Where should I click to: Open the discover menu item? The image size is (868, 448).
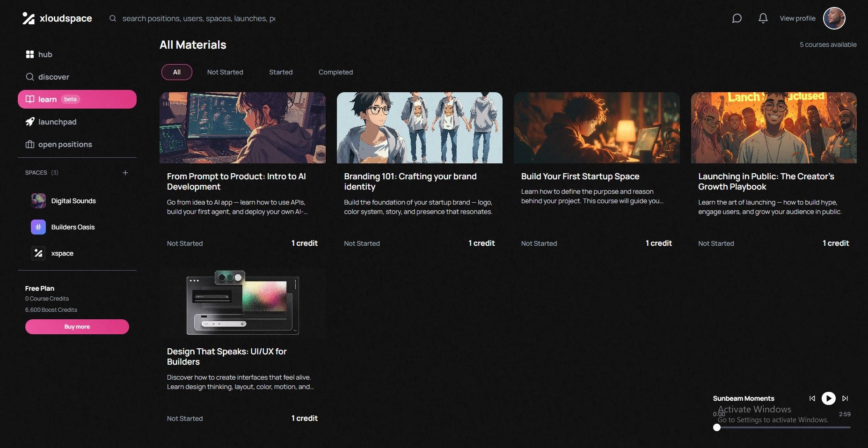77,77
